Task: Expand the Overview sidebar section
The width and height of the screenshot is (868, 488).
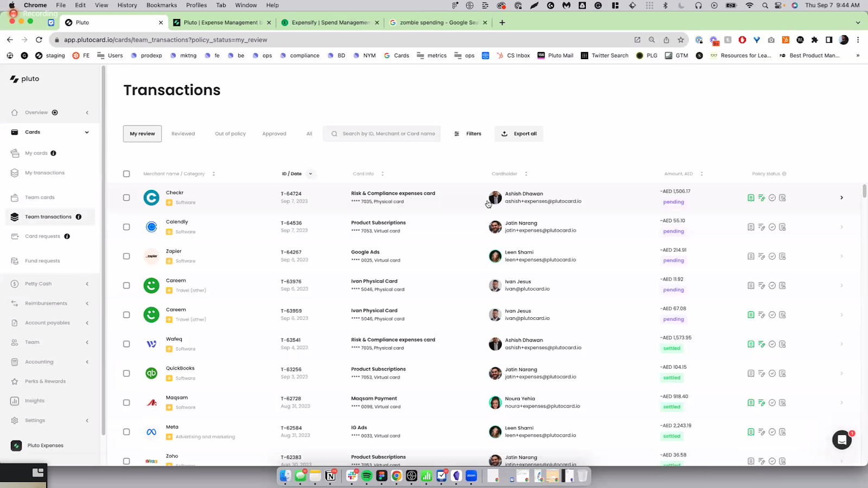Action: (87, 113)
